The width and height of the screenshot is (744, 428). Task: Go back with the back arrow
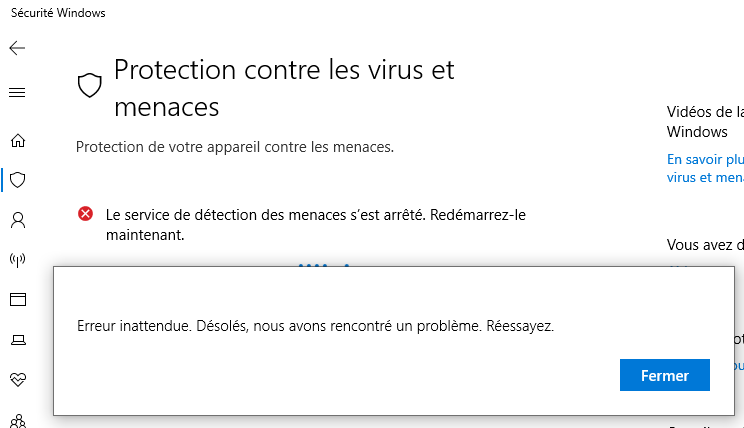17,48
